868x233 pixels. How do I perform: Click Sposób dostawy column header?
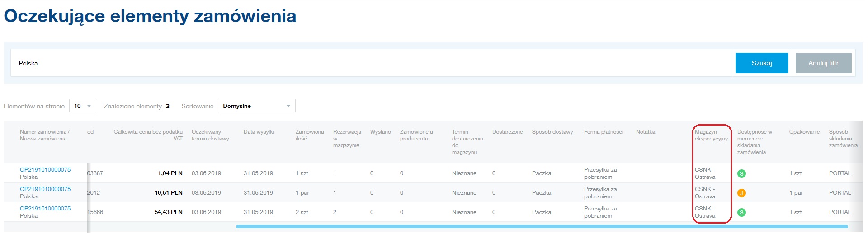pos(552,132)
